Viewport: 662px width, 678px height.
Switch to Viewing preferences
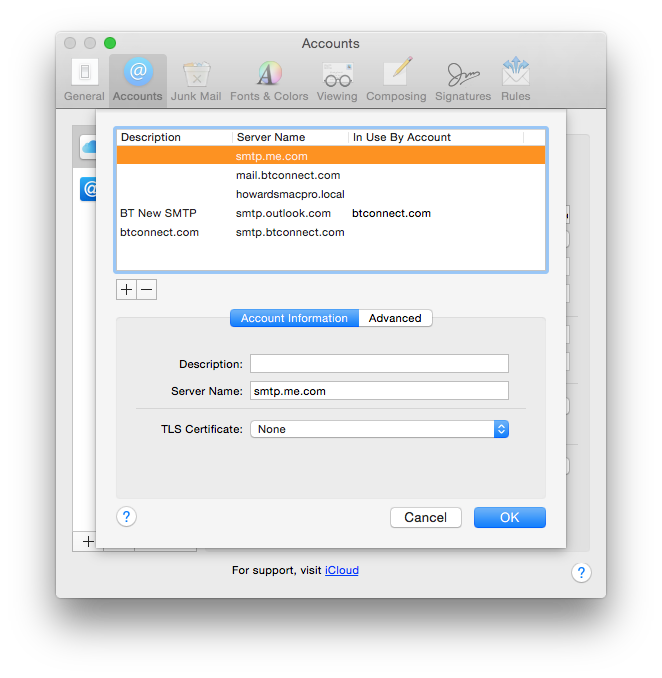[x=337, y=80]
